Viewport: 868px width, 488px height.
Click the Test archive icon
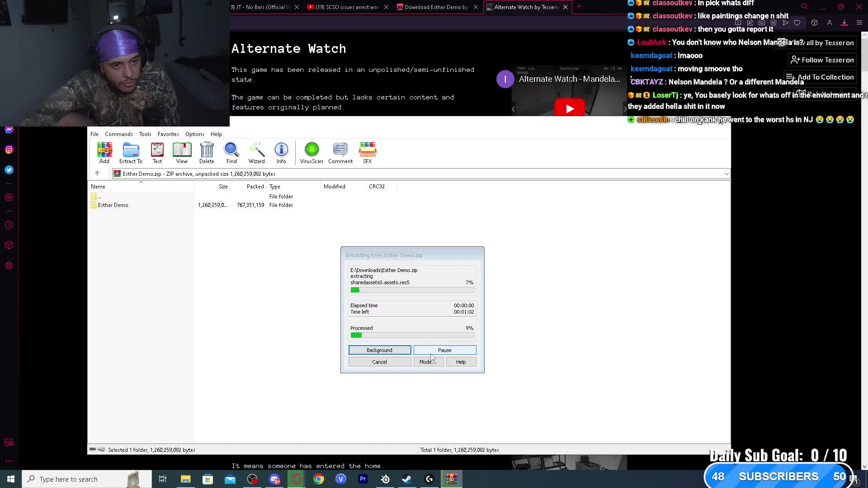157,153
